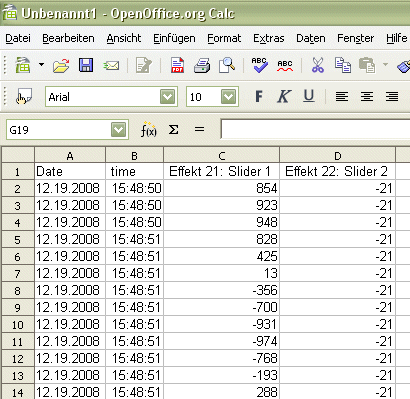The image size is (410, 399).
Task: Select the 'time' header cell
Action: click(134, 171)
